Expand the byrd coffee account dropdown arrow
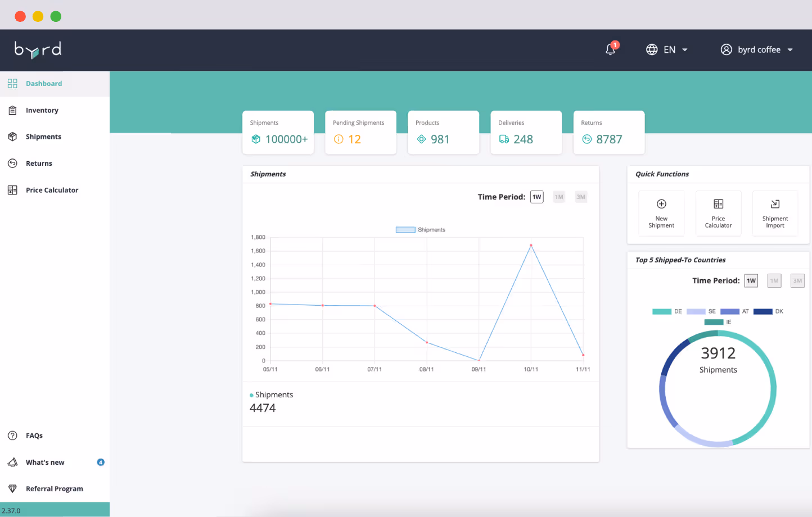This screenshot has width=812, height=517. 790,49
